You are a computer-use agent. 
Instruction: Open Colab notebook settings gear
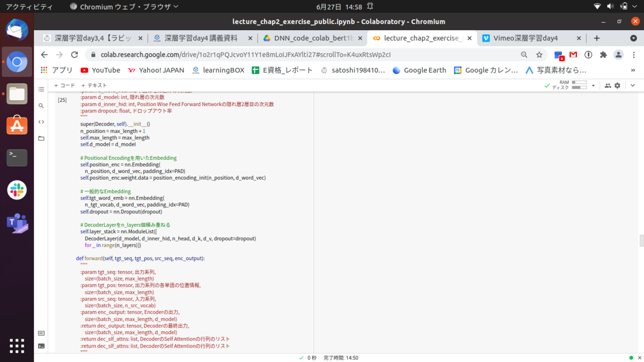coord(617,86)
